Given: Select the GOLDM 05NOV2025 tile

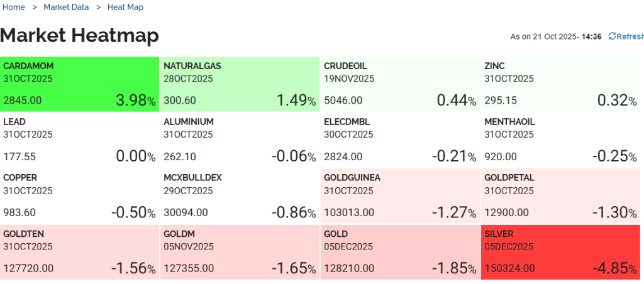Looking at the screenshot, I should point(240,252).
